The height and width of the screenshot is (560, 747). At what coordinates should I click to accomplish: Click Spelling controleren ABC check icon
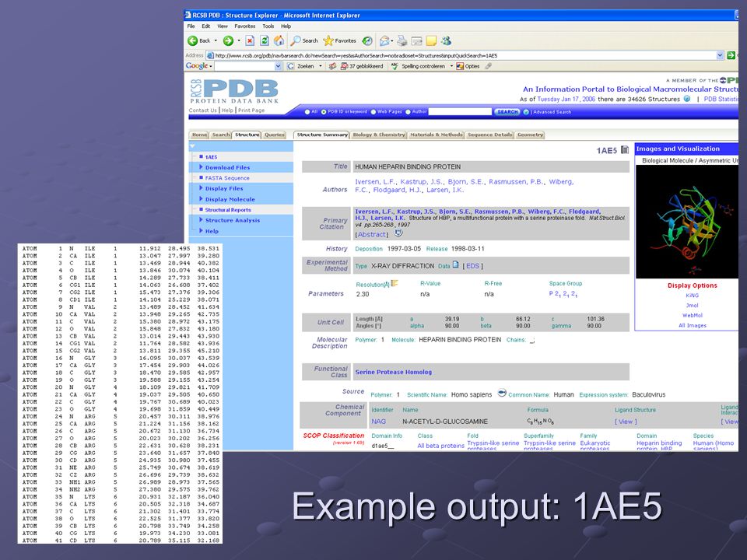point(395,66)
